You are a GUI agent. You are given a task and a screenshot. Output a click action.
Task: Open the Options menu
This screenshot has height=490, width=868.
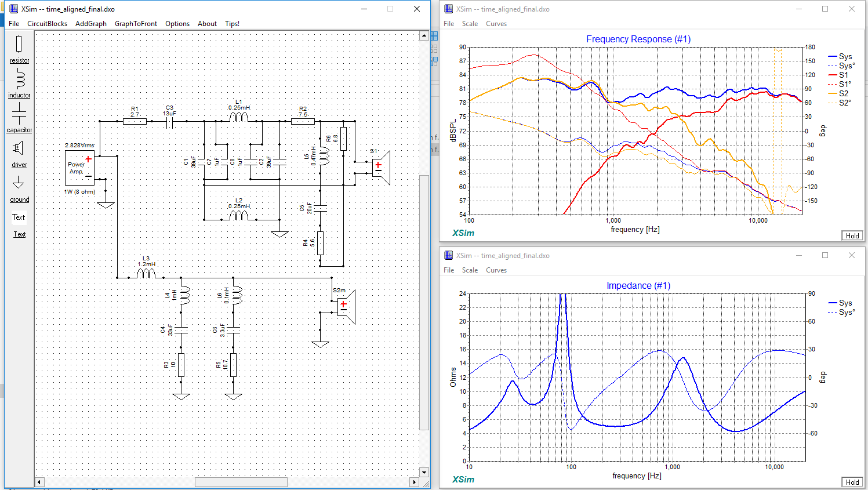tap(177, 24)
